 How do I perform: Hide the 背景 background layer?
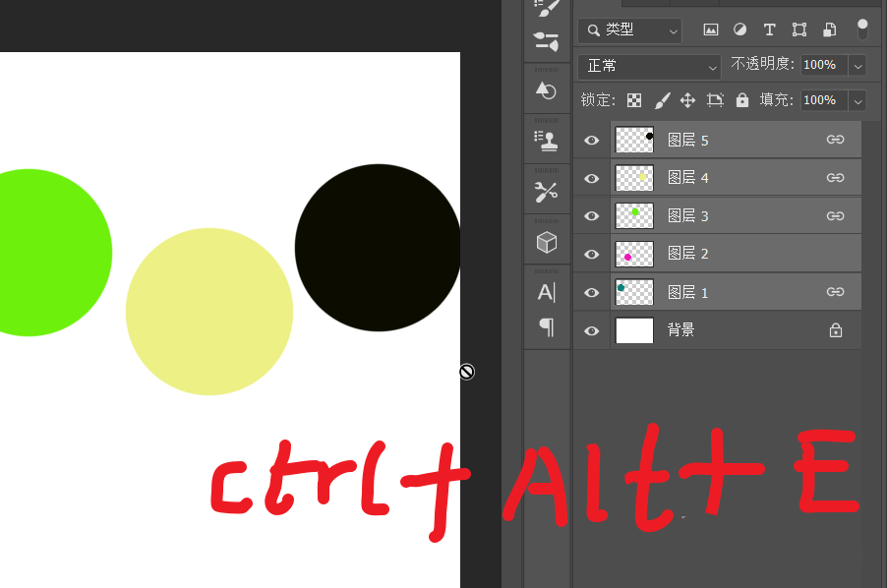591,331
